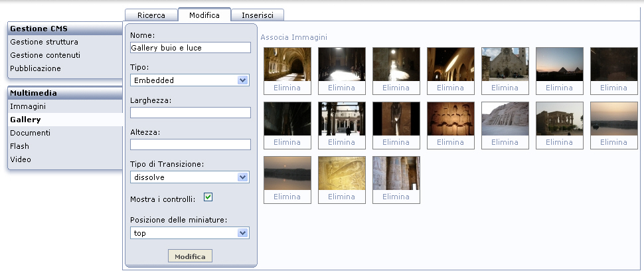Click Elimina under the hazy river boat image
Viewport: 644px width, 273px height.
[613, 142]
